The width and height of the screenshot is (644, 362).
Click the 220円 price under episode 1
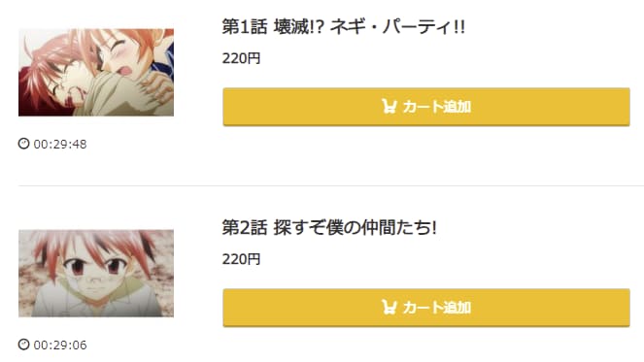point(241,58)
